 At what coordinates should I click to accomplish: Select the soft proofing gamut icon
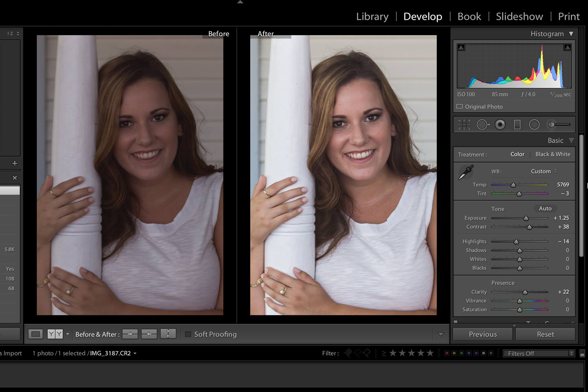click(x=188, y=334)
